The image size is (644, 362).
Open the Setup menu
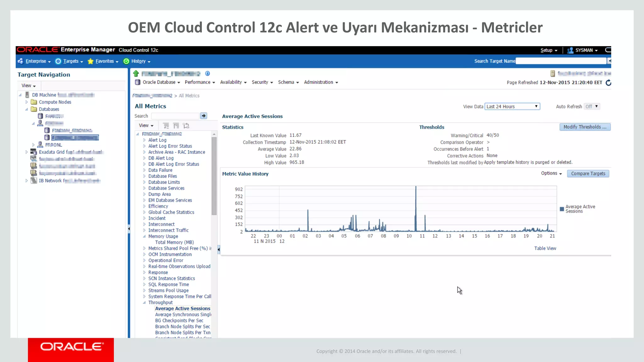[549, 50]
